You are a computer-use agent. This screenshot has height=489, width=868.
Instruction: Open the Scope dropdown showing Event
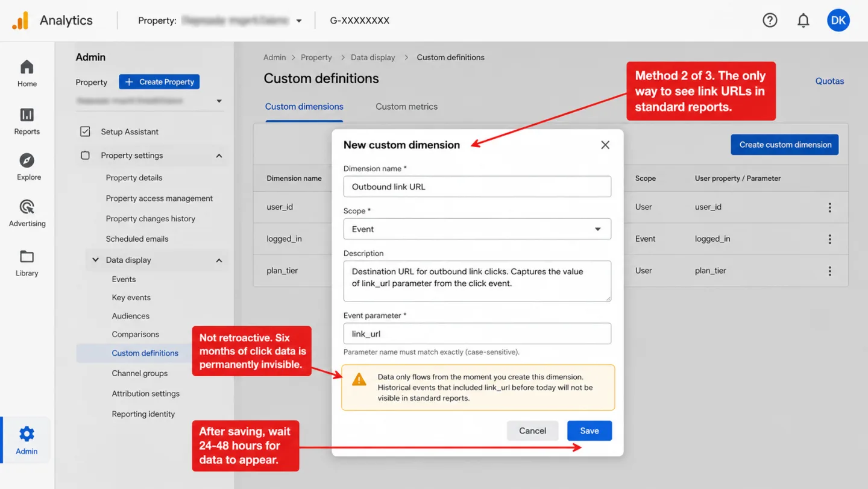[477, 229]
